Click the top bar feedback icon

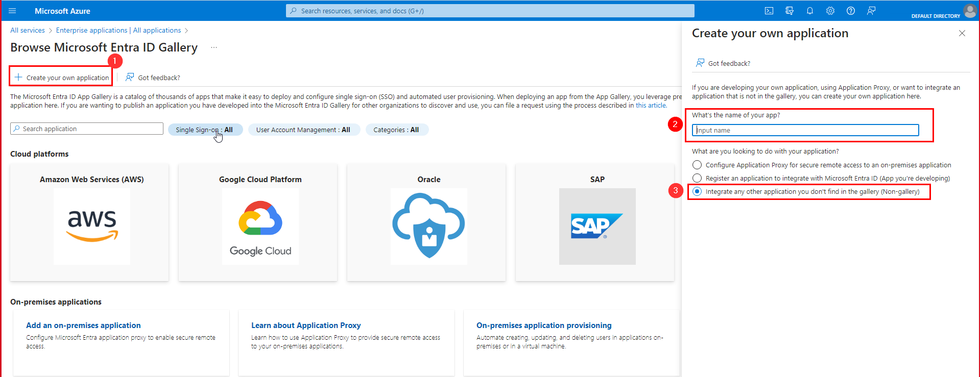pyautogui.click(x=871, y=11)
